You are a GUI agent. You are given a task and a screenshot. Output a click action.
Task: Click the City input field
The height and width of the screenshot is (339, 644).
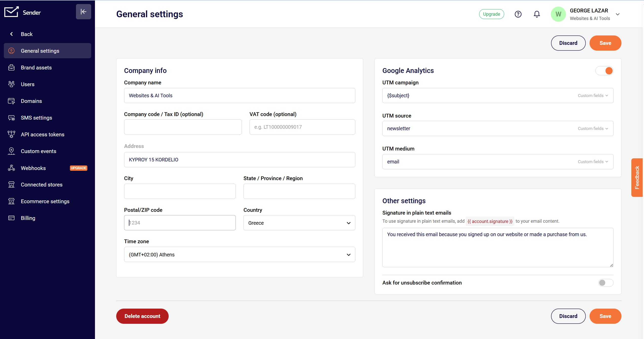pyautogui.click(x=180, y=191)
